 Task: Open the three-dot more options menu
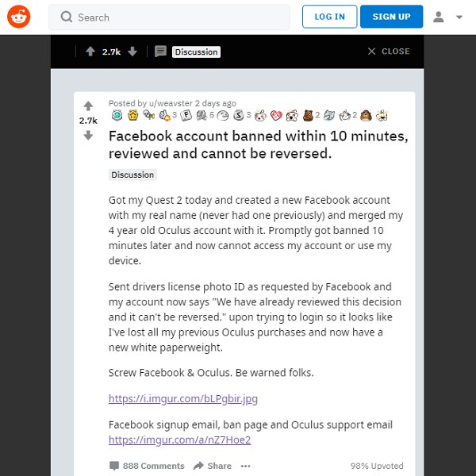[x=246, y=466]
